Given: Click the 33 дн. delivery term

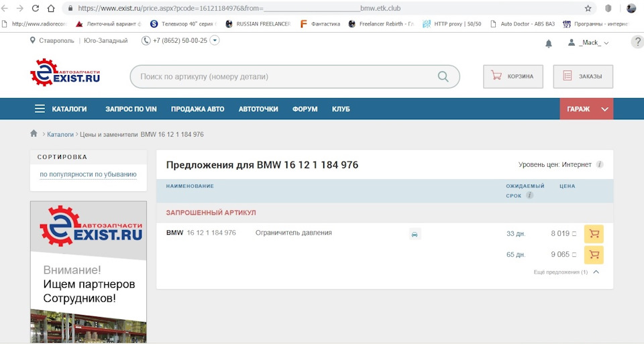Looking at the screenshot, I should pos(516,233).
